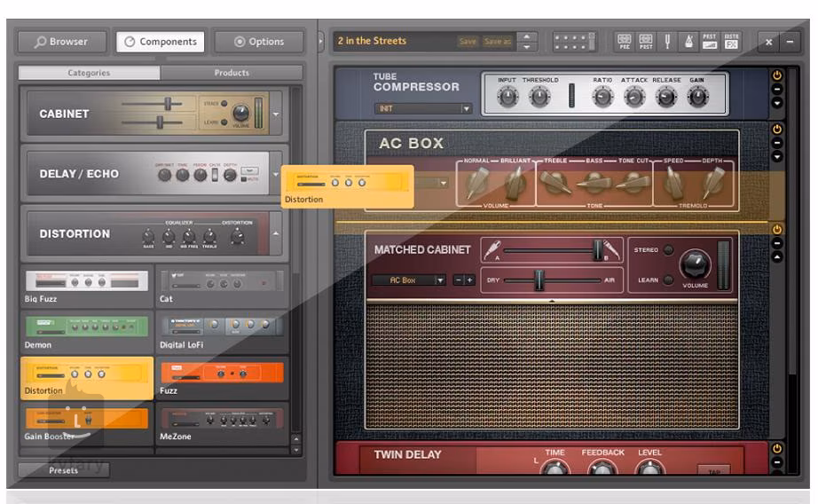Viewport: 818px width, 504px height.
Task: Click the Save as button
Action: [x=497, y=42]
